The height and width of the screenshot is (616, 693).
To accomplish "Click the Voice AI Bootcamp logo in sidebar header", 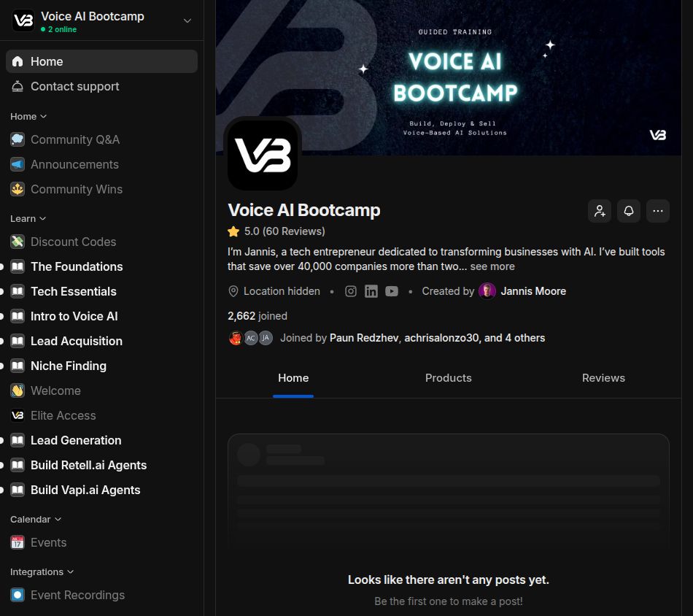I will (23, 20).
